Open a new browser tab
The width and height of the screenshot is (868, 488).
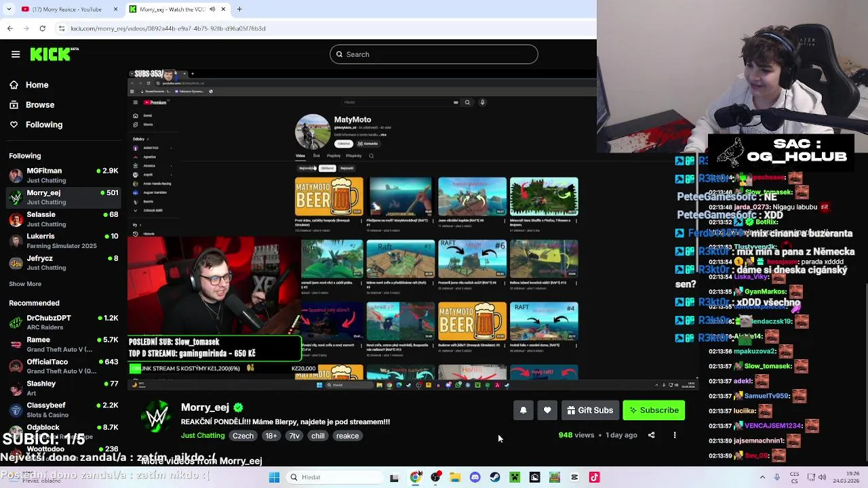click(239, 9)
